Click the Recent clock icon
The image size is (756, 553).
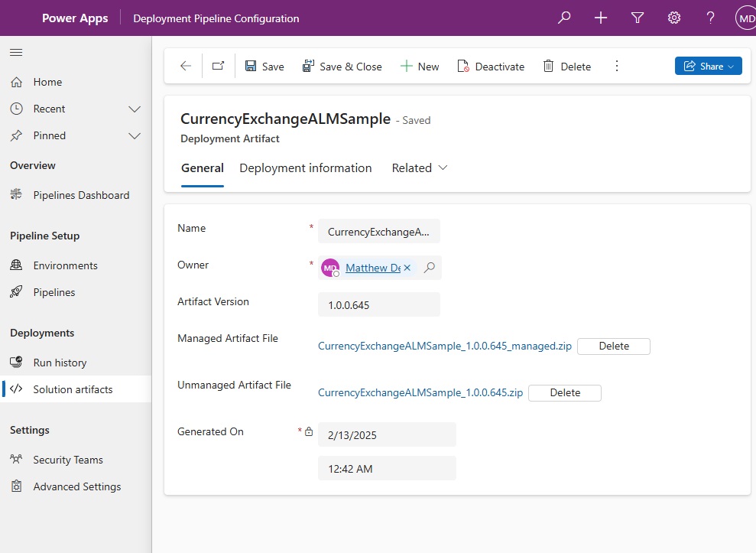click(x=16, y=109)
